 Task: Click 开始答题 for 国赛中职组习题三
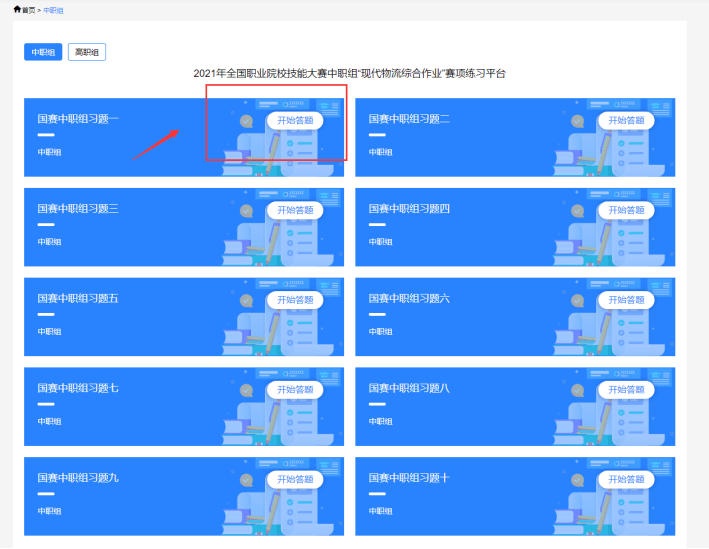point(295,210)
